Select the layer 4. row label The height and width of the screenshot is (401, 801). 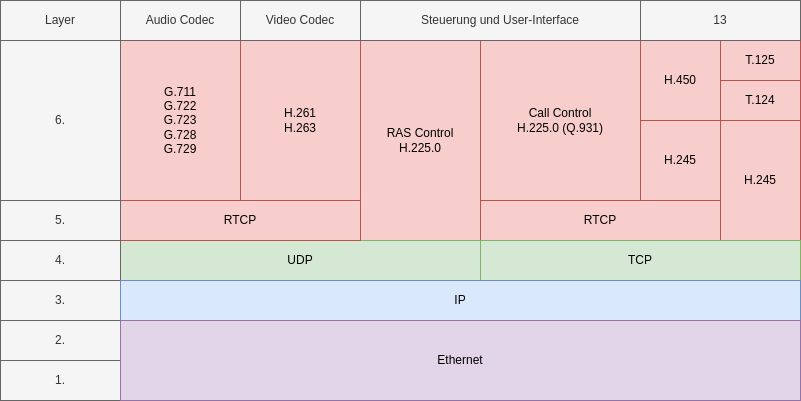click(x=60, y=260)
